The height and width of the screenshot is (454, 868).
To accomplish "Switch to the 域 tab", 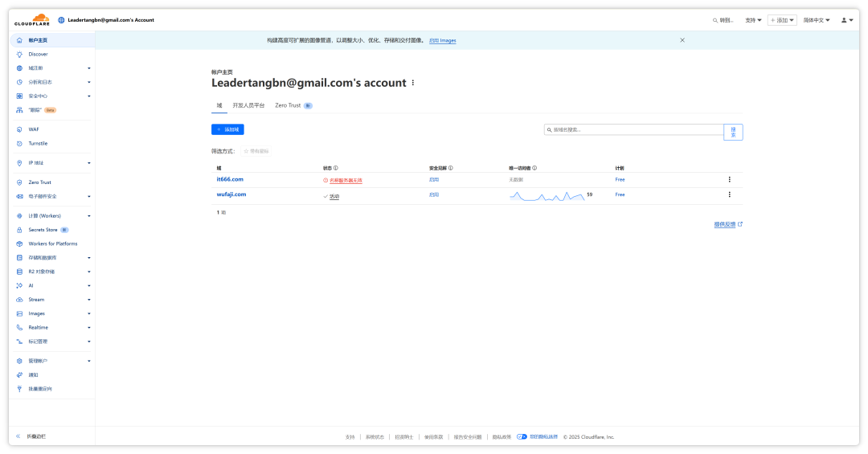I will pyautogui.click(x=219, y=105).
